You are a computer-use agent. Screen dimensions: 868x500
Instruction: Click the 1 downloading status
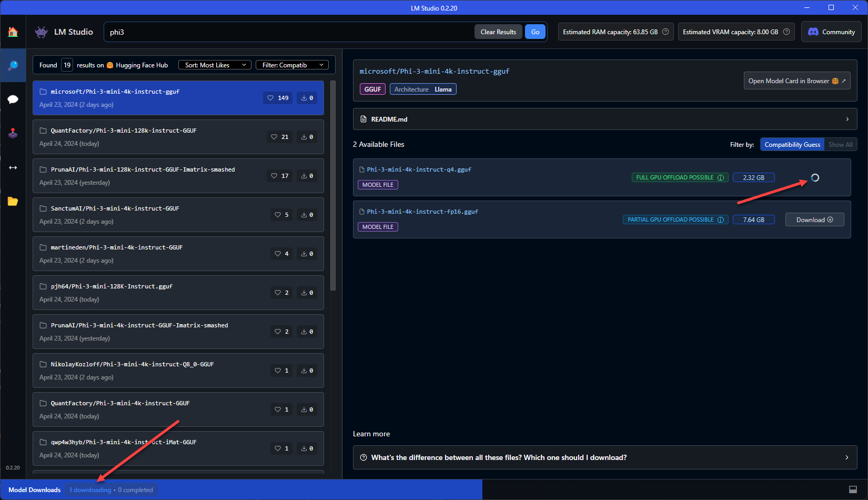click(x=90, y=490)
